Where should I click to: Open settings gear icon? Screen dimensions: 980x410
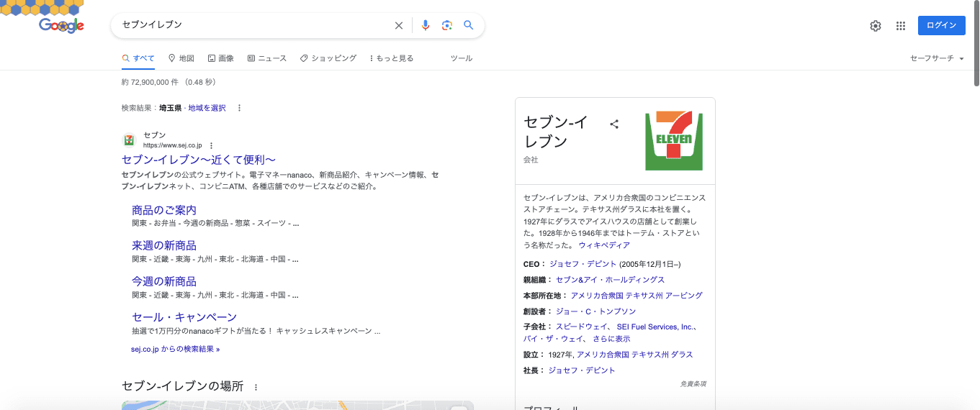876,26
